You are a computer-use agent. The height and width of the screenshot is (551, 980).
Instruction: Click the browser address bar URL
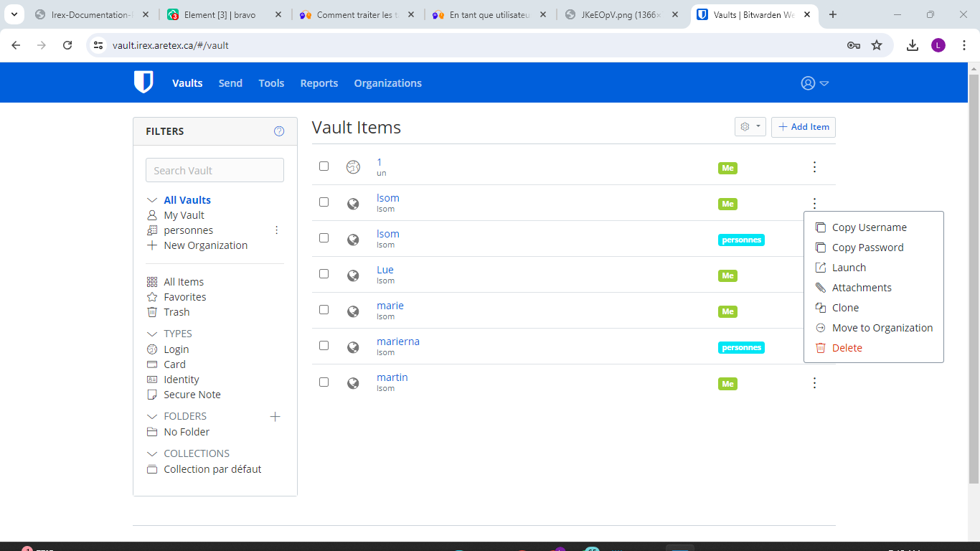tap(171, 45)
